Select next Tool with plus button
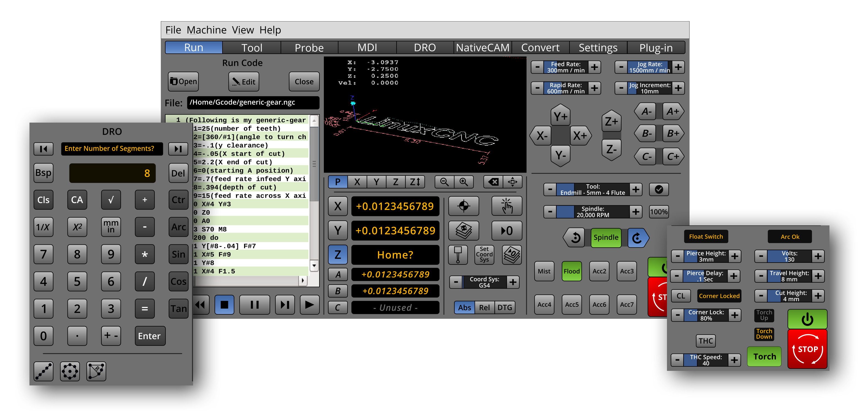The height and width of the screenshot is (413, 868). (x=636, y=190)
